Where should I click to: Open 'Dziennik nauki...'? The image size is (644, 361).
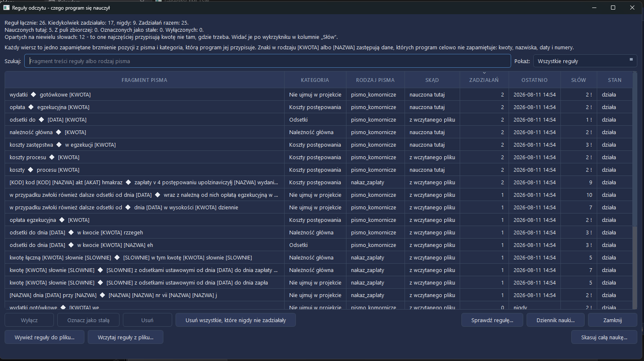tap(555, 320)
